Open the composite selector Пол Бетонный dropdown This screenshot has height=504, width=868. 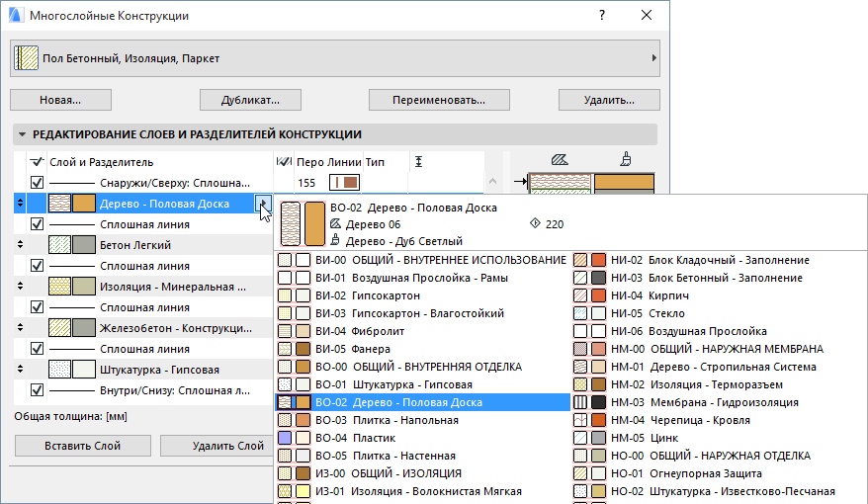[335, 58]
